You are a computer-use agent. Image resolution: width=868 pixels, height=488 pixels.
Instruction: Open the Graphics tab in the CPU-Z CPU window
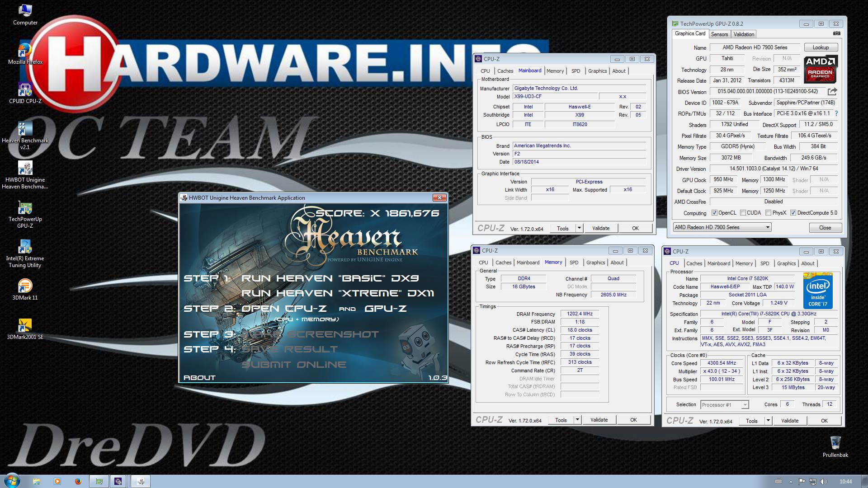coord(786,263)
